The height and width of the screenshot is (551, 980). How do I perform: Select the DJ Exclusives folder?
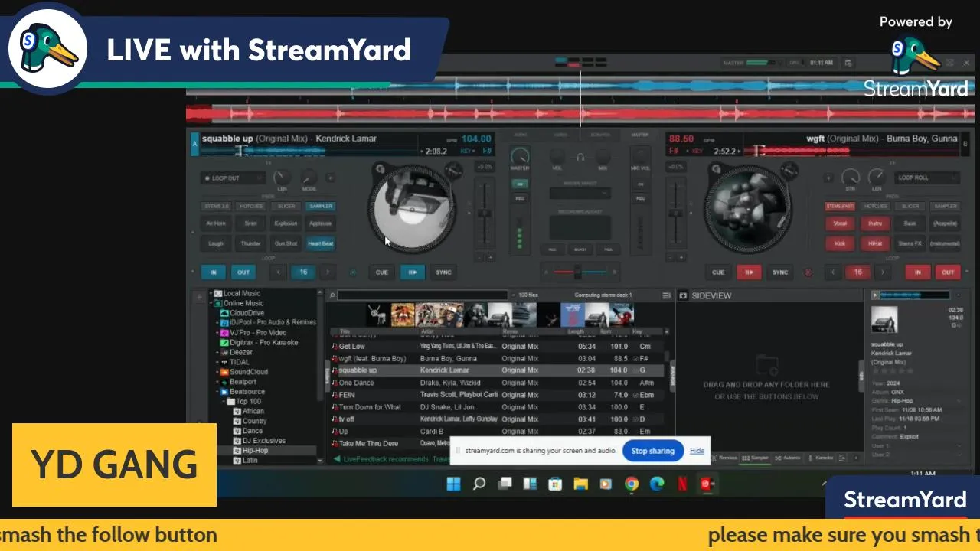(x=264, y=442)
